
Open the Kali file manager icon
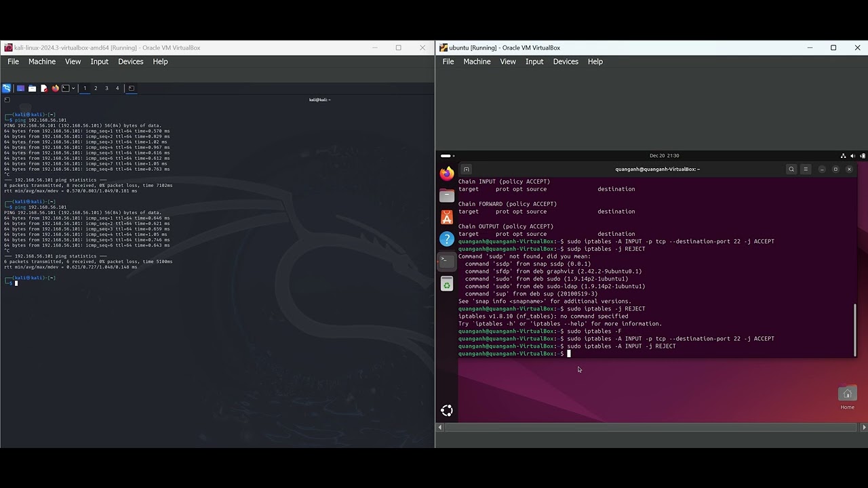pyautogui.click(x=32, y=88)
